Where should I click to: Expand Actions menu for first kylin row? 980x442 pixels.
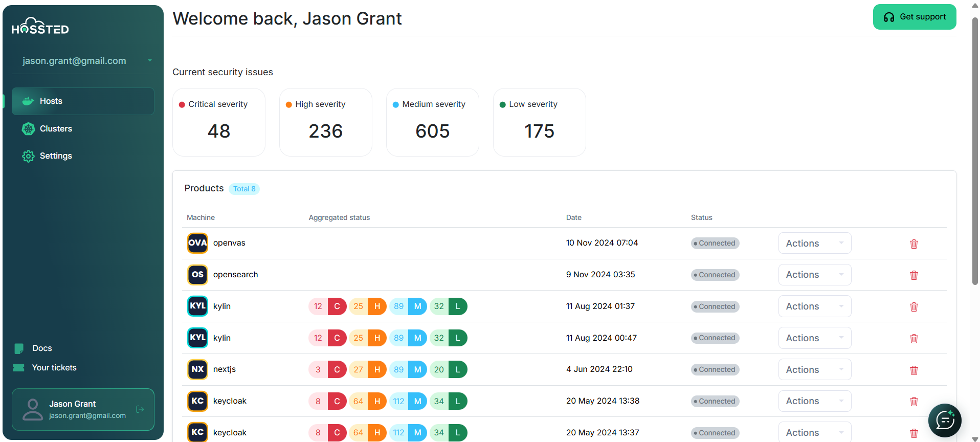(x=814, y=306)
